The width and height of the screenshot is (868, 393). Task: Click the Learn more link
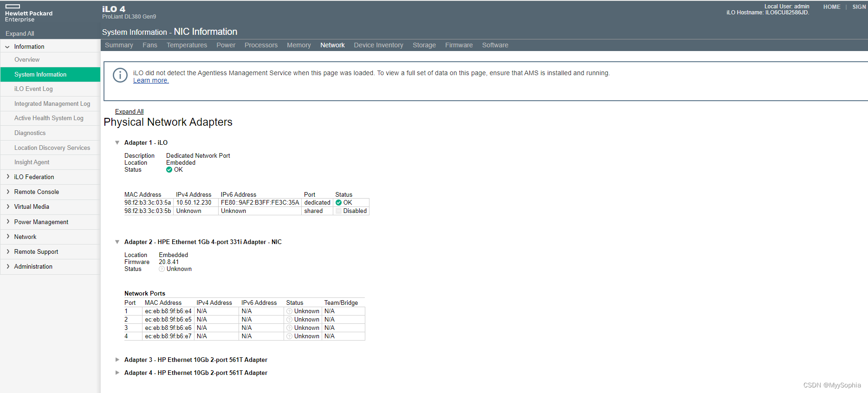(x=151, y=81)
